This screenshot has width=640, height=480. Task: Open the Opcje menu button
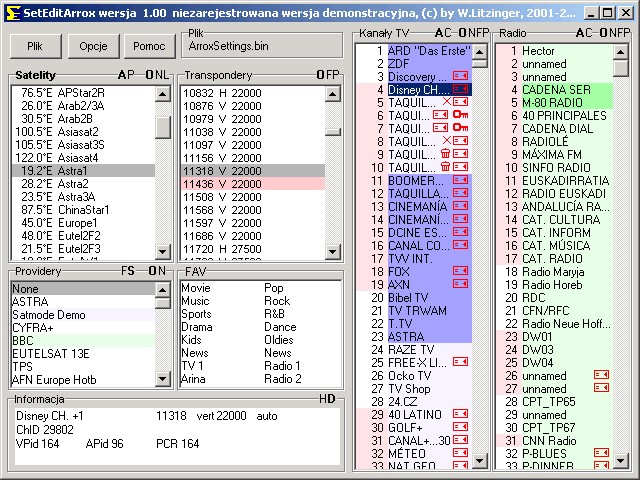93,47
